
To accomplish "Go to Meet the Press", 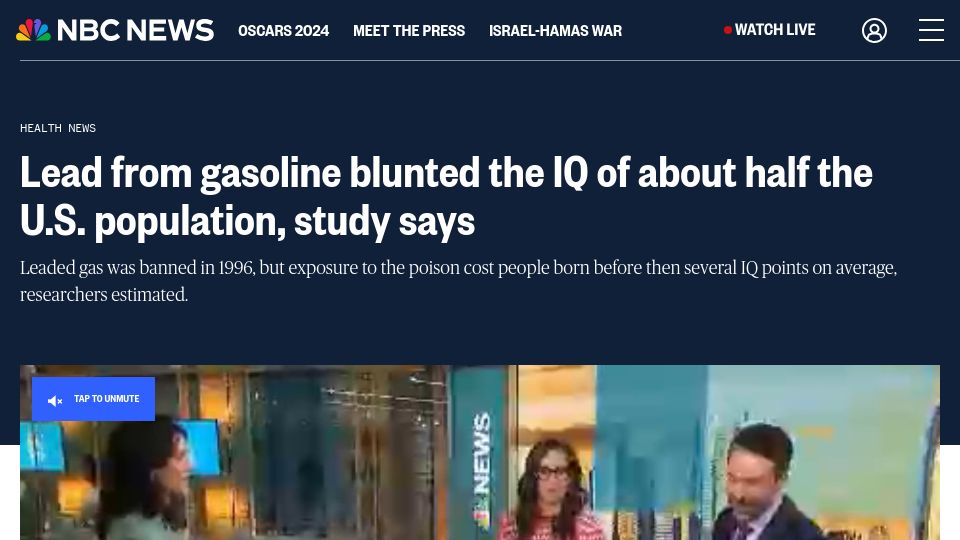I will coord(409,31).
